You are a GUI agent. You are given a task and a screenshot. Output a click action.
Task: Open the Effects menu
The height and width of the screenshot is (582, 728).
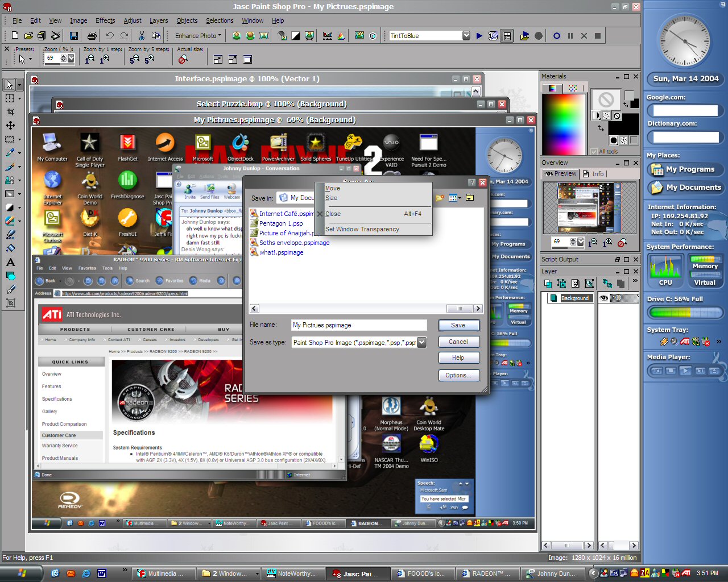tap(105, 20)
